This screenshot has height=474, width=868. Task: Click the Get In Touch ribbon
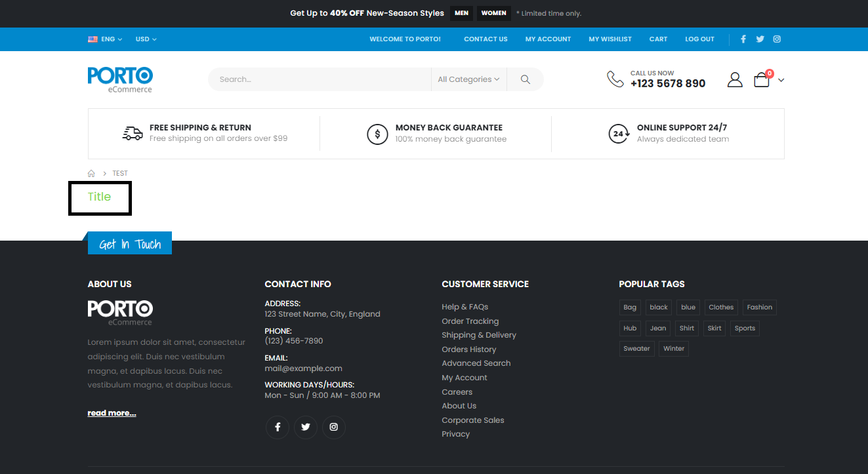[x=130, y=244]
